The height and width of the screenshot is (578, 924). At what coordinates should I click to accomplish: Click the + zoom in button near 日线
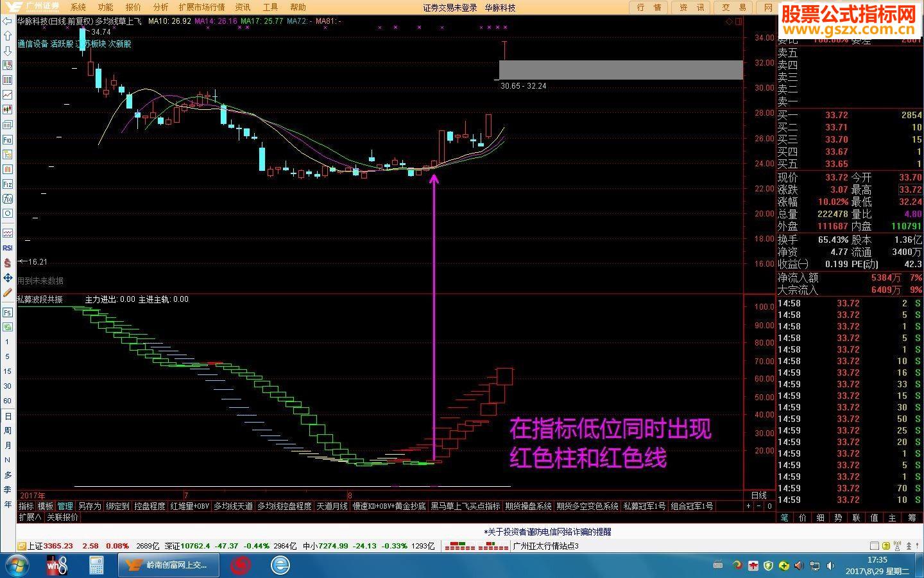click(748, 506)
